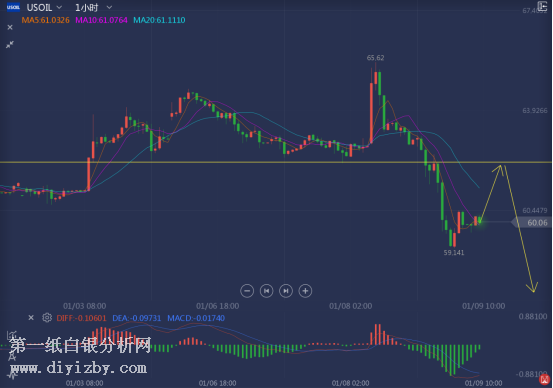Screen dimensions: 553x388
Task: Close the MACD indicator panel
Action: pos(31,318)
